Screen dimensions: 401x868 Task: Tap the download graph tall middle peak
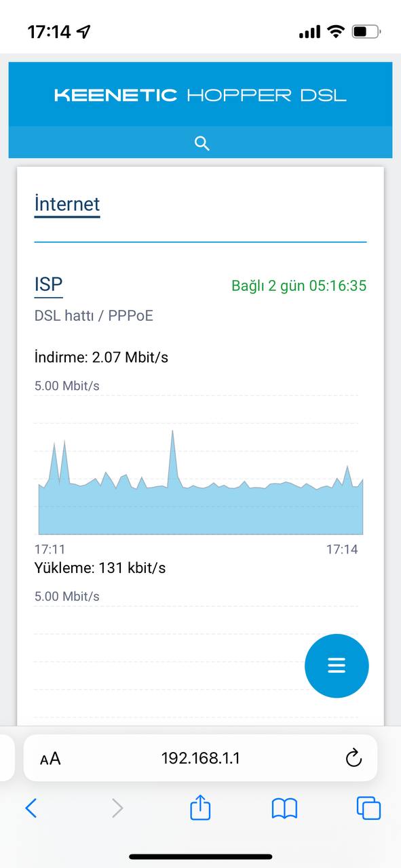pos(172,434)
